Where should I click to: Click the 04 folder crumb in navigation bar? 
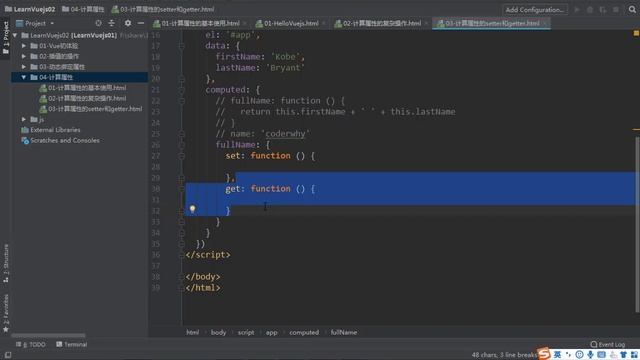coord(83,9)
